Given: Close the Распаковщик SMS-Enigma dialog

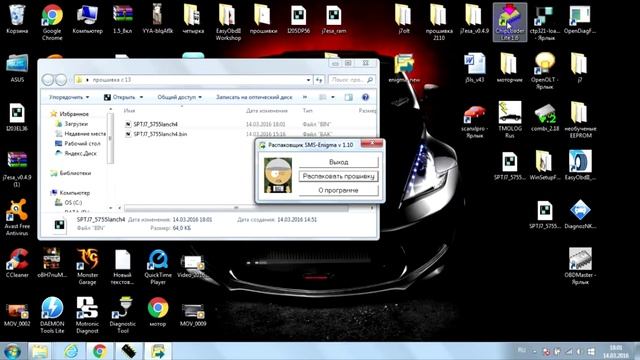Looking at the screenshot, I should tap(371, 143).
